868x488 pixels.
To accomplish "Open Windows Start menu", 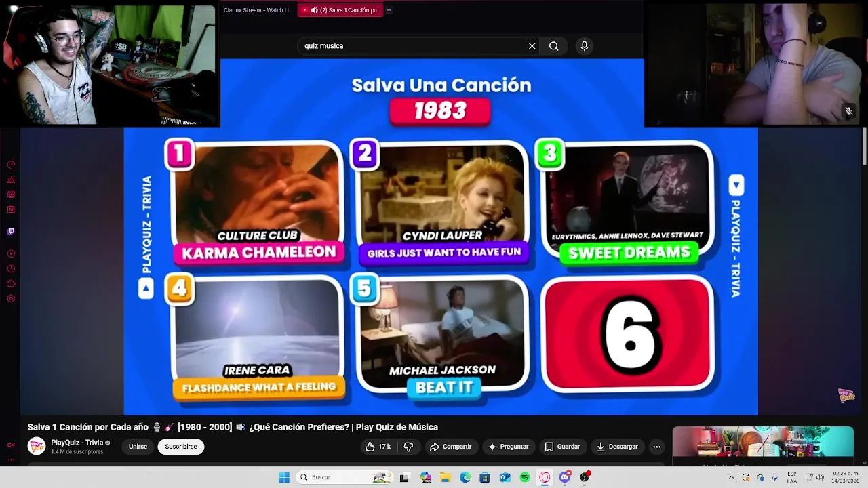I will tap(284, 477).
